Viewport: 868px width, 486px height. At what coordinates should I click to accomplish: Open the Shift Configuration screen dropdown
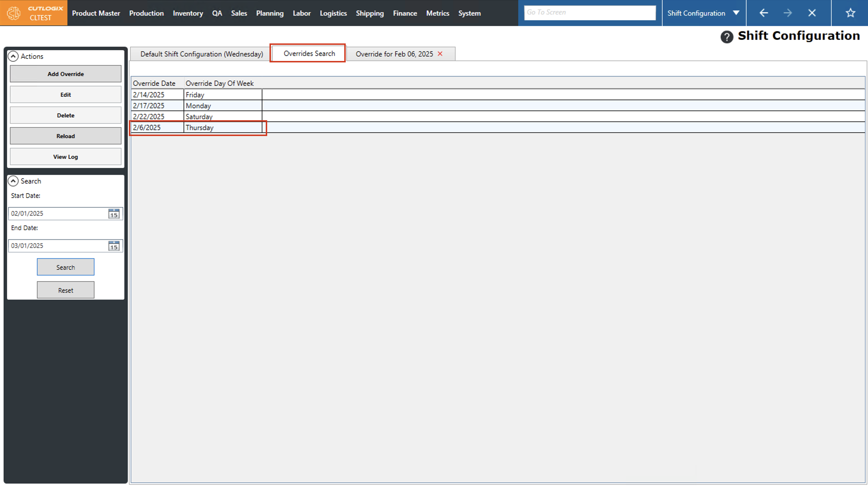736,13
